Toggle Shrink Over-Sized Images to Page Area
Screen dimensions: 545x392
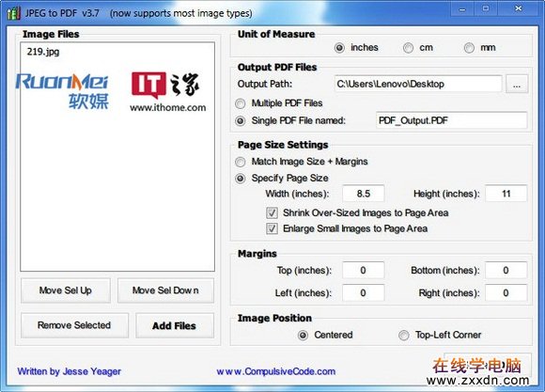(272, 212)
